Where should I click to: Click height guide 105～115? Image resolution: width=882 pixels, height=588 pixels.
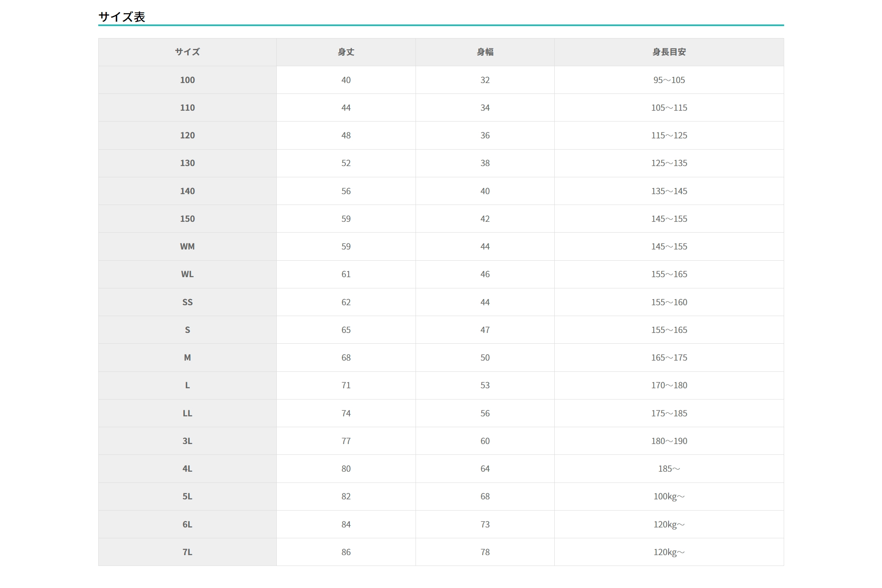coord(669,107)
